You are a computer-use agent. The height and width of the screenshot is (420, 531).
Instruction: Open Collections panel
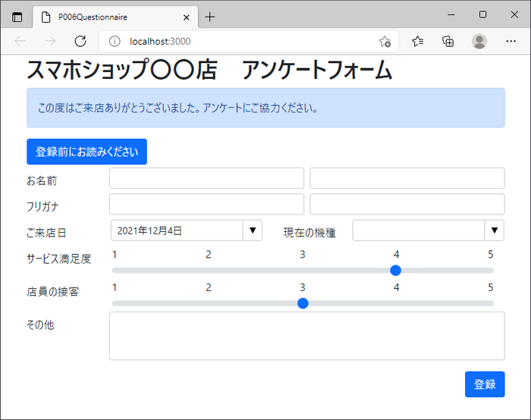[448, 41]
